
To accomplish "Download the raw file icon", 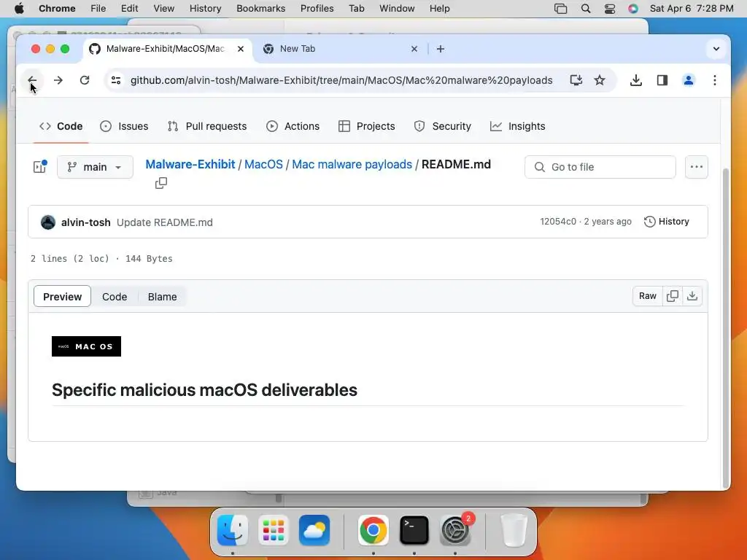I will click(692, 296).
